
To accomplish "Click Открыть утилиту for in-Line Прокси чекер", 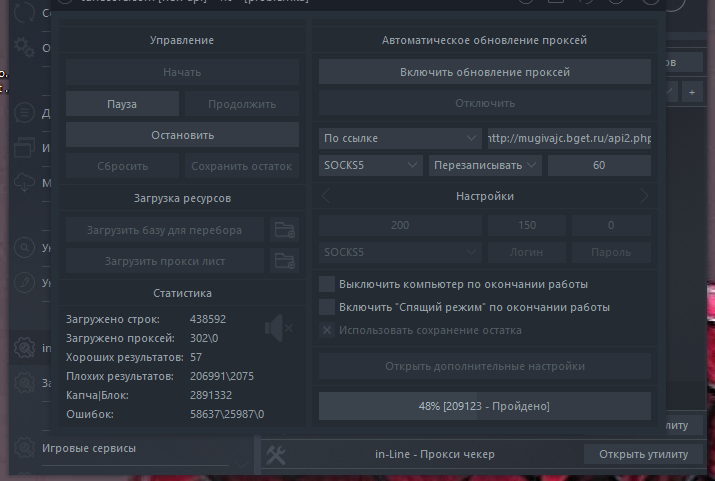I will click(643, 455).
